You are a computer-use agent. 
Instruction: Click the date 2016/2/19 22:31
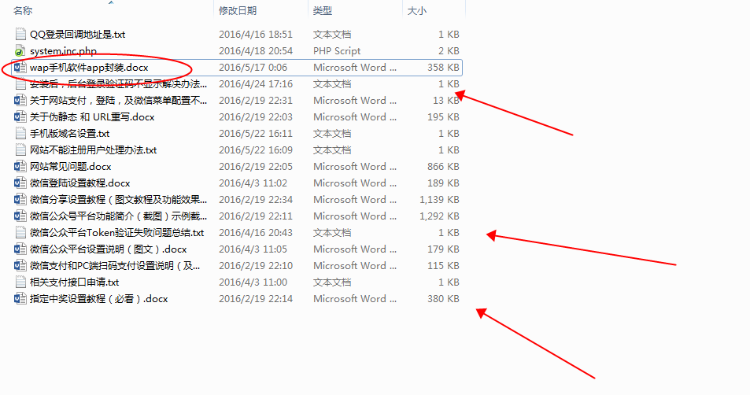click(x=255, y=100)
